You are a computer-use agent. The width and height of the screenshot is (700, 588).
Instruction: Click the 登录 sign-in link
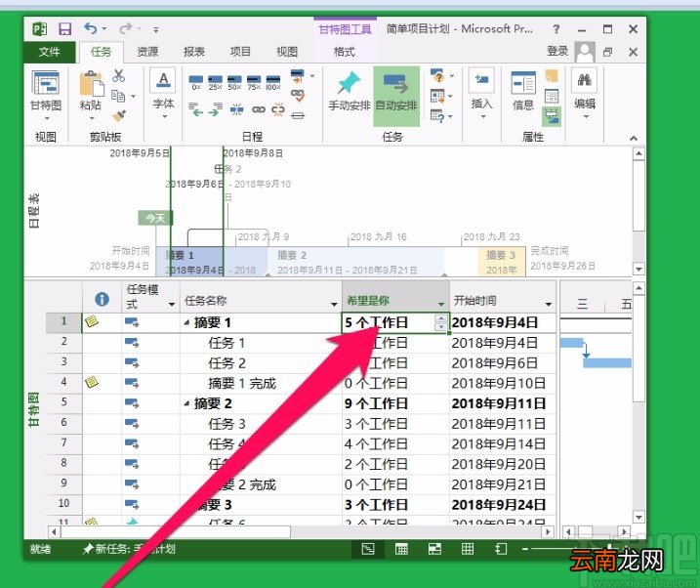coord(557,51)
